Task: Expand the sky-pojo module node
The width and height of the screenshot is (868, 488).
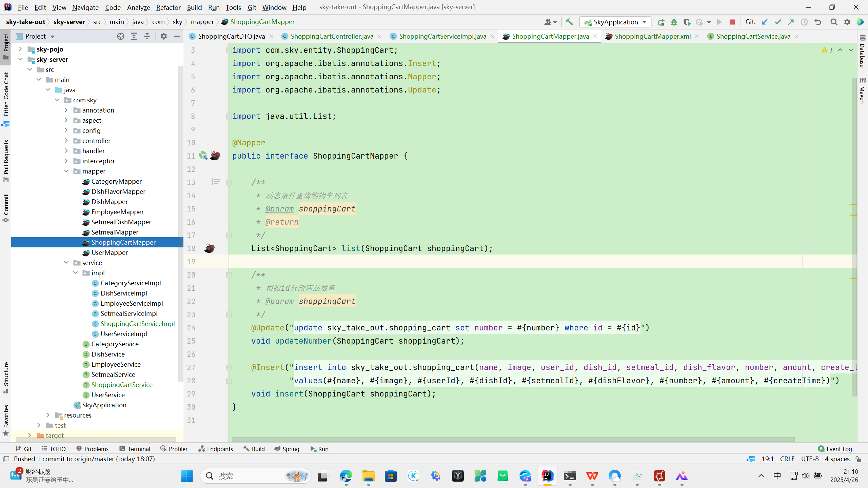Action: 20,49
